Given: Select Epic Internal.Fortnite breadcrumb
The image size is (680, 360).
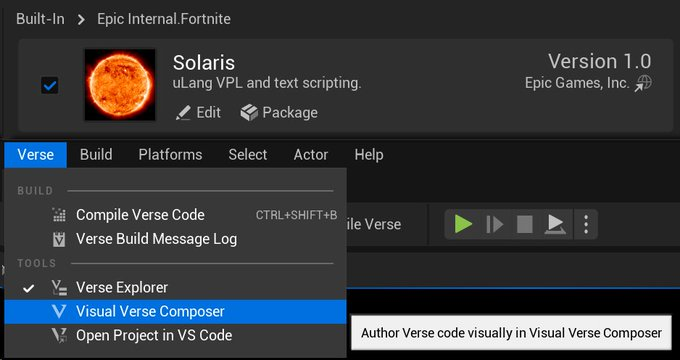Looking at the screenshot, I should [x=163, y=19].
